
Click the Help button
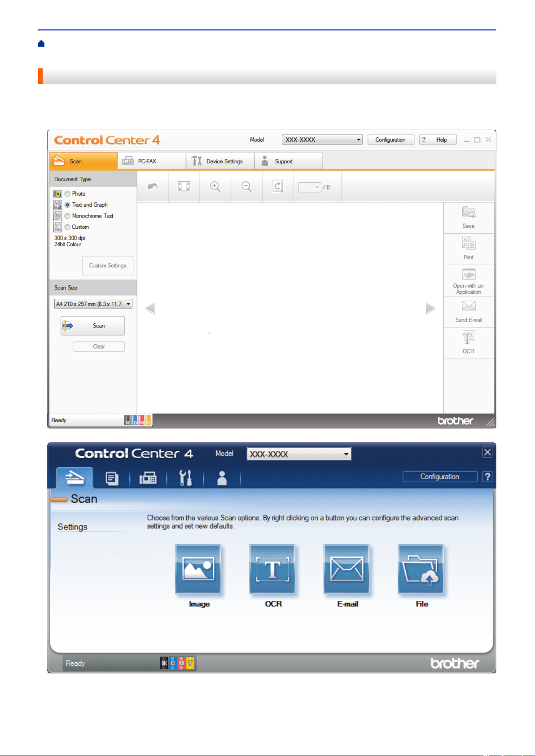[438, 140]
